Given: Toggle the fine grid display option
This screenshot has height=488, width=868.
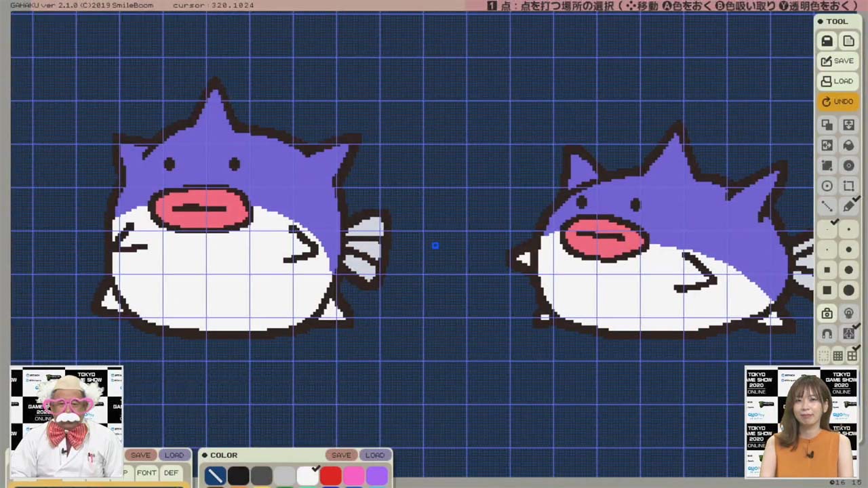Looking at the screenshot, I should click(838, 356).
